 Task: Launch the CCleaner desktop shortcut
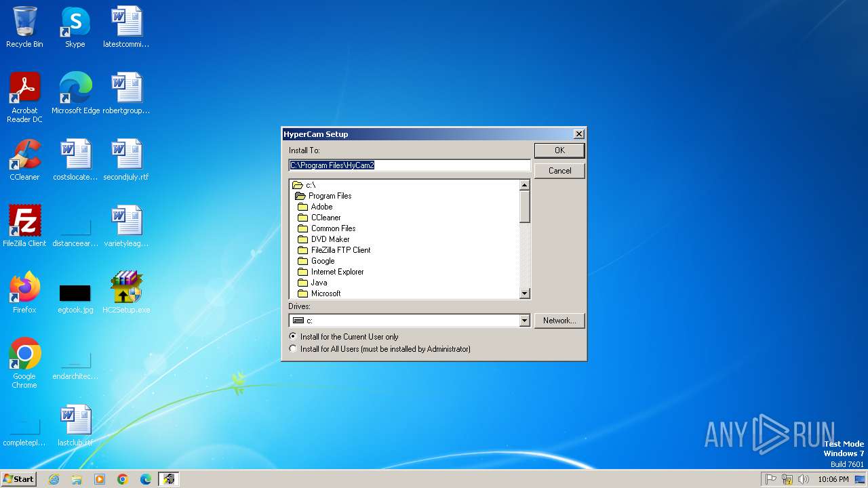pyautogui.click(x=24, y=160)
